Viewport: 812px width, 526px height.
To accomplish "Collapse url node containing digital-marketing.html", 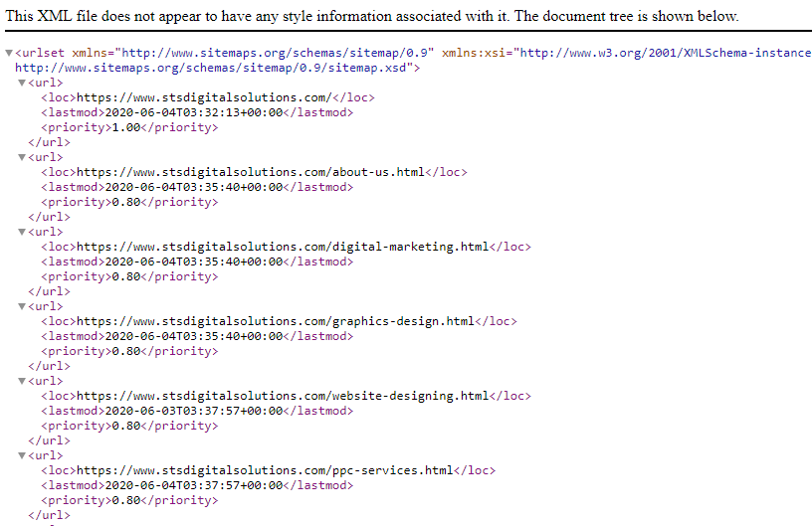I will tap(22, 232).
